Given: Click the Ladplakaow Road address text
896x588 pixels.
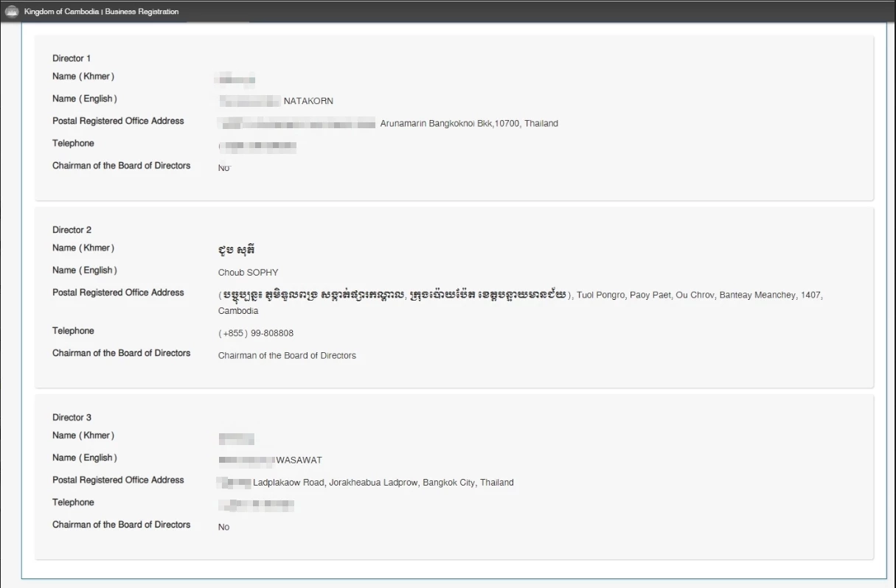Looking at the screenshot, I should pos(383,483).
